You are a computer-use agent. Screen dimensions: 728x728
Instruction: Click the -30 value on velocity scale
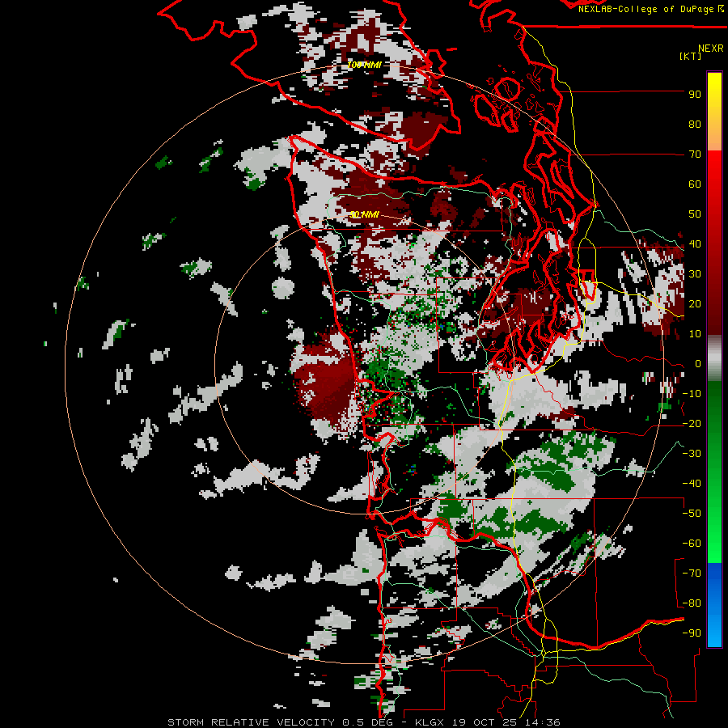[692, 454]
